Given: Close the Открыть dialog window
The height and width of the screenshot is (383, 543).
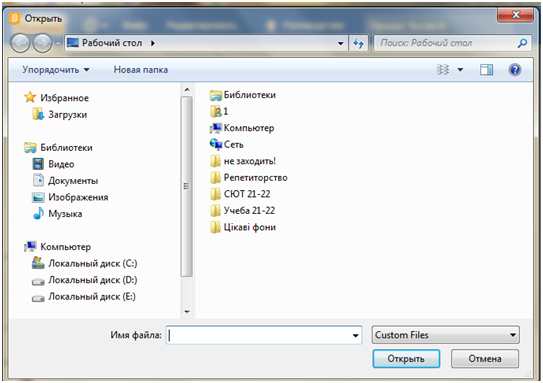Looking at the screenshot, I should click(x=516, y=15).
